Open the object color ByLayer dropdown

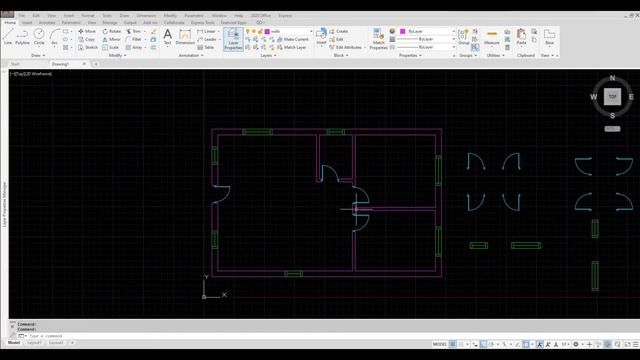pos(427,31)
